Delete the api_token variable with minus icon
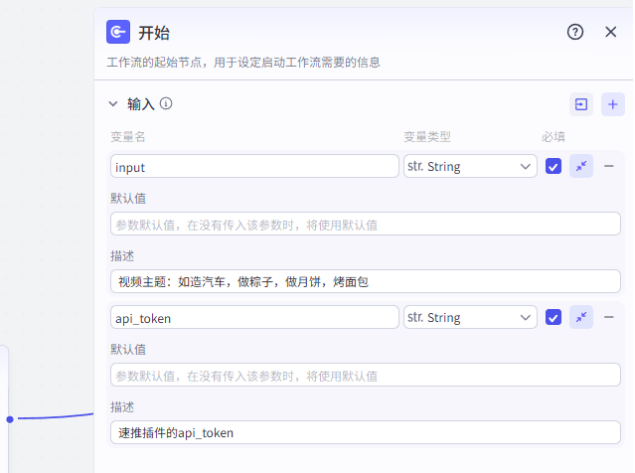635x473 pixels. point(608,317)
